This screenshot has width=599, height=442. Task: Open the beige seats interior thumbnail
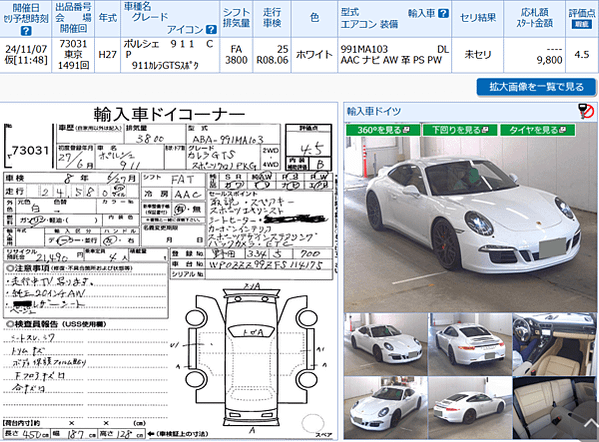[554, 408]
